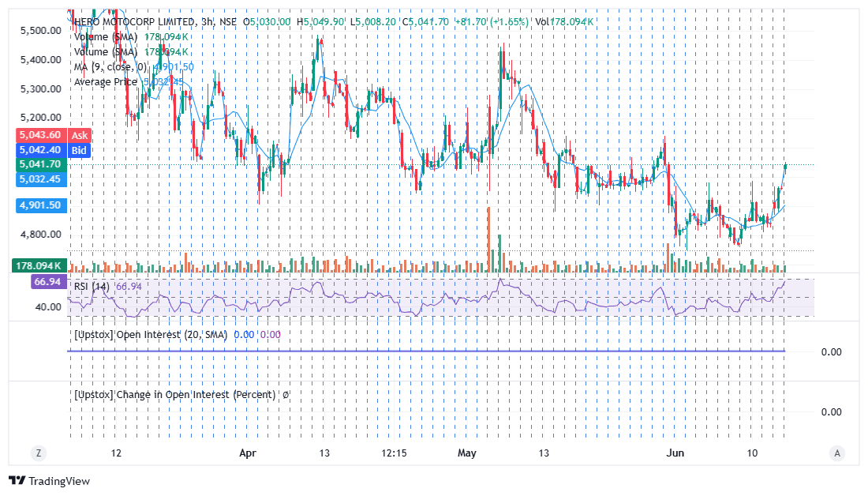Select the 4,901.50 moving average price label
Screen dimensions: 868x496
coord(42,205)
